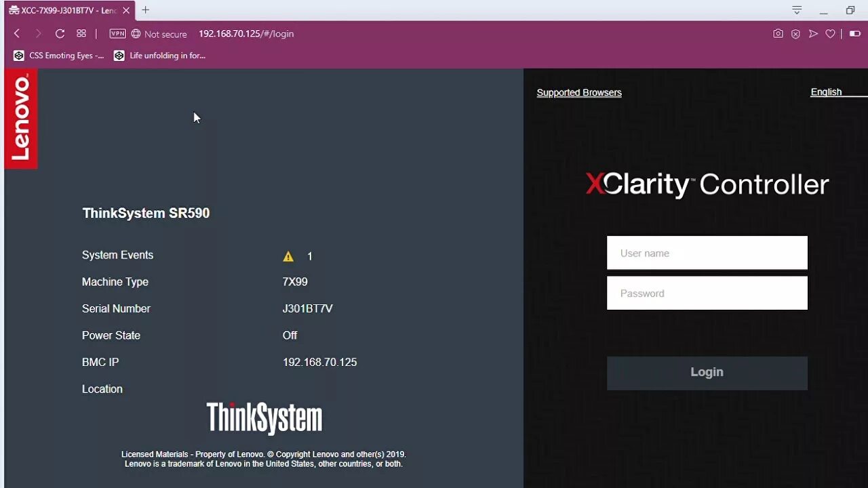The height and width of the screenshot is (488, 868).
Task: Open the Speed Dial grid icon
Action: pyautogui.click(x=81, y=33)
